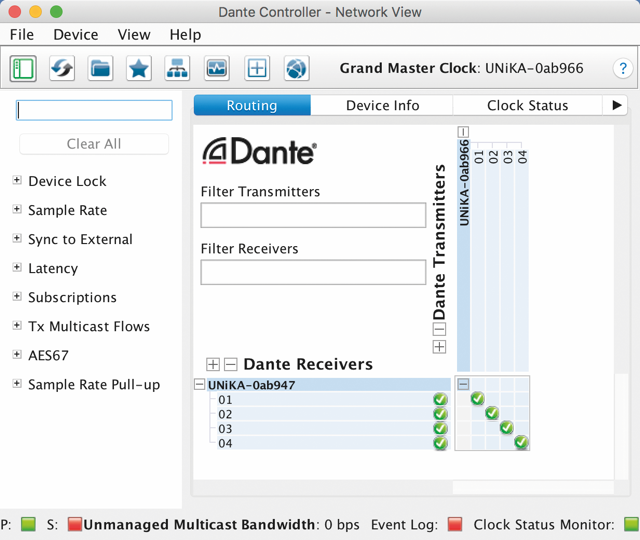
Task: Expand the Tx Multicast Flows filter
Action: (17, 325)
